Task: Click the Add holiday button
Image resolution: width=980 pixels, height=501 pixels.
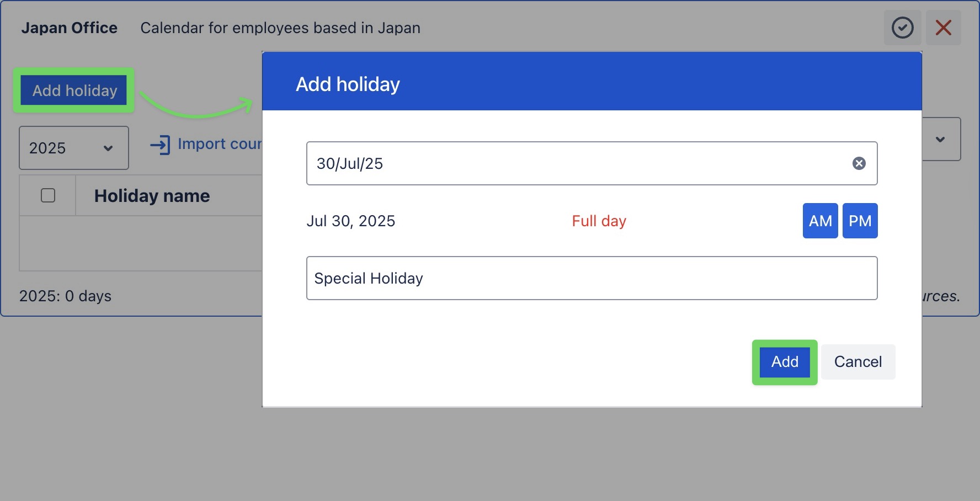Action: click(x=73, y=90)
